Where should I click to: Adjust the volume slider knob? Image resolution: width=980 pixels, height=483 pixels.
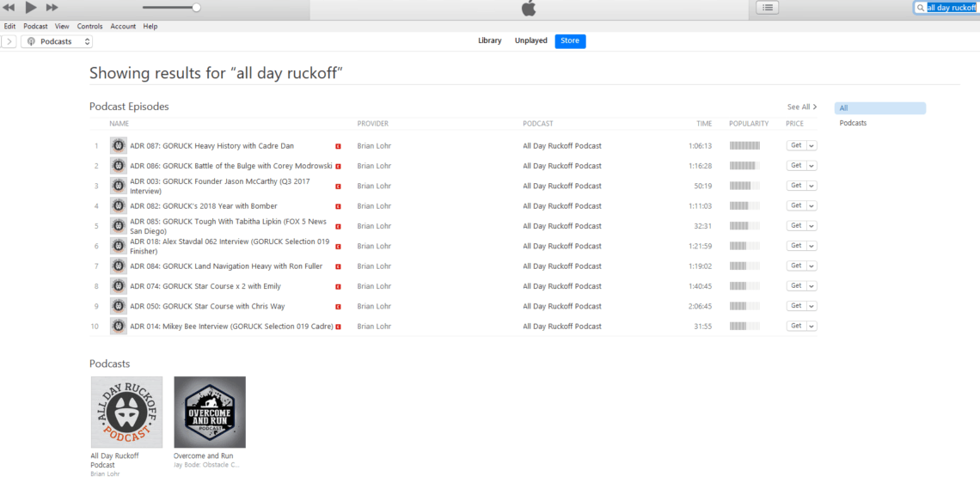(x=196, y=8)
